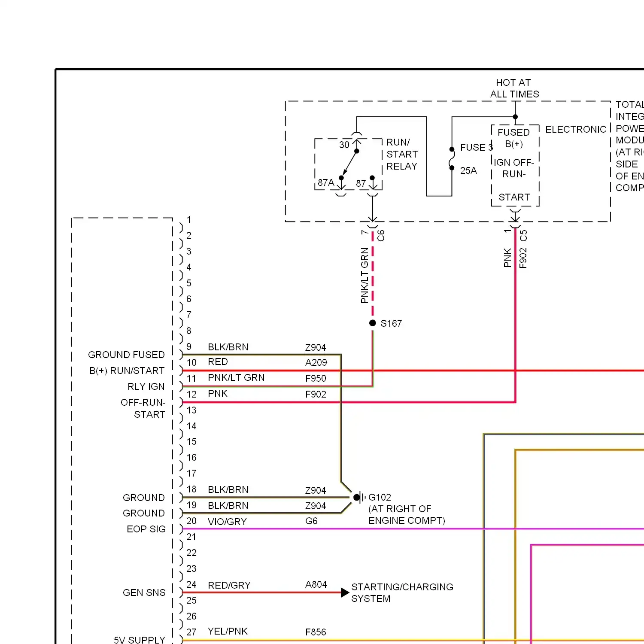Click the arrowhead pointing to STARTING/CHARGING SYSTEM
This screenshot has height=644, width=644.
(345, 592)
